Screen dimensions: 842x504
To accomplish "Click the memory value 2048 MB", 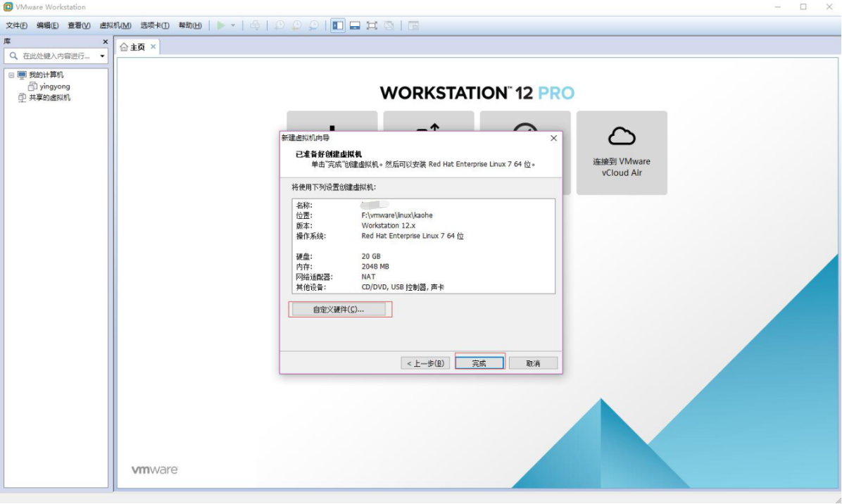I will tap(375, 266).
